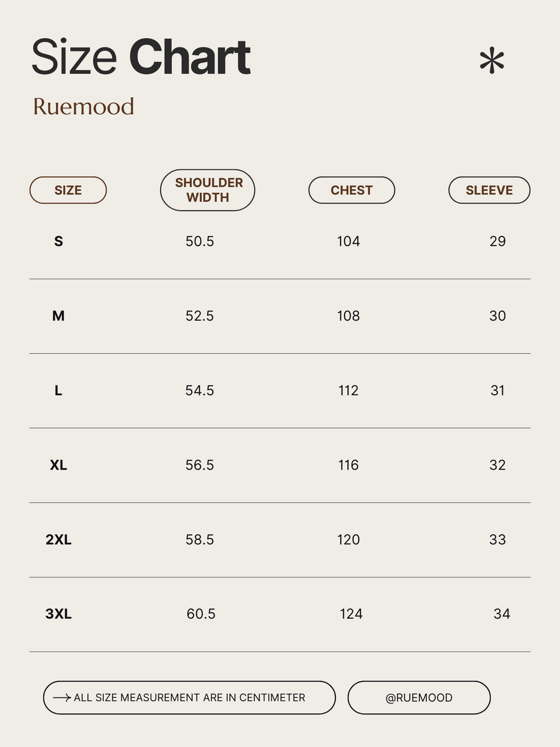Click the 34 sleeve value
The image size is (560, 747).
(502, 614)
